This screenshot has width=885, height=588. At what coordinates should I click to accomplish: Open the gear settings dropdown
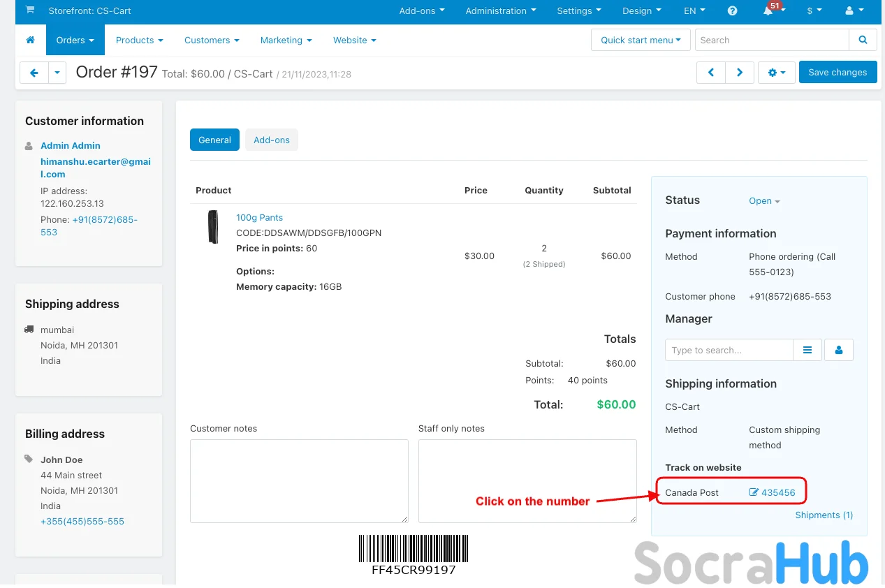pyautogui.click(x=776, y=73)
